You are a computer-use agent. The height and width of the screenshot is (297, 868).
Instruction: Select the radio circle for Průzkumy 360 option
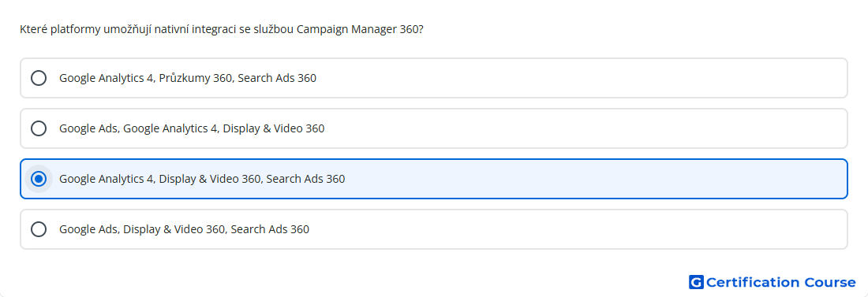tap(39, 78)
